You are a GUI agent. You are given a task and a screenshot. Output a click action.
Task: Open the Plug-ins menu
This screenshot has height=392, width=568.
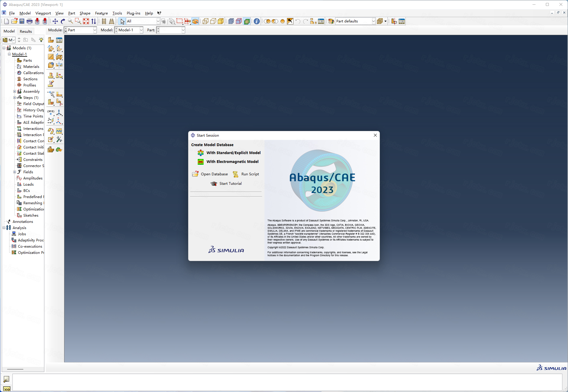[134, 13]
